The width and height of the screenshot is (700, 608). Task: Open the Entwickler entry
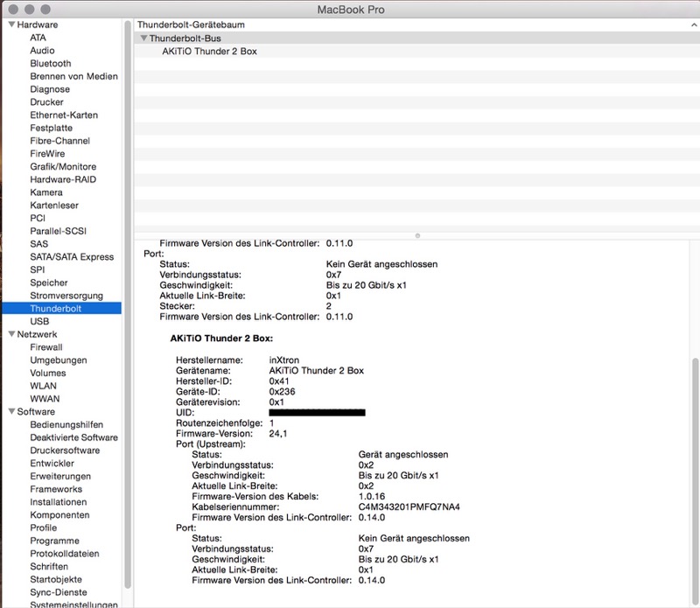coord(52,464)
